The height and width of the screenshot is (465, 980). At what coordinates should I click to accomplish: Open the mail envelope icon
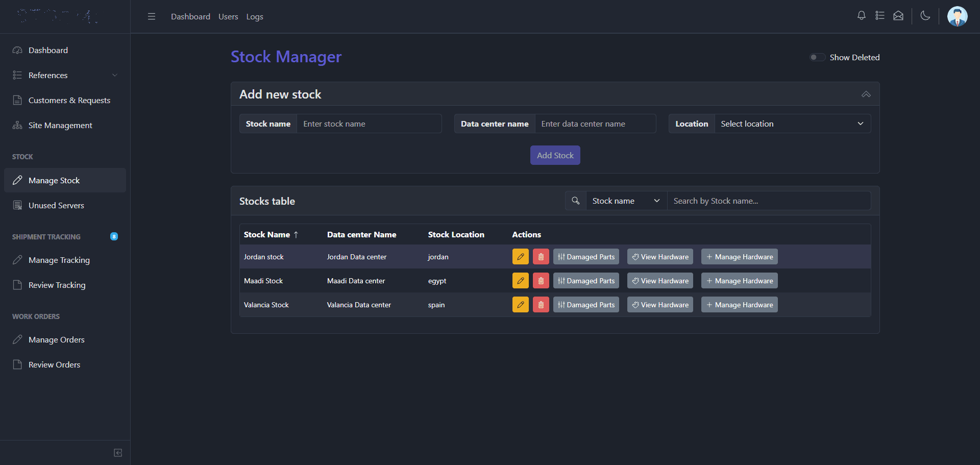pyautogui.click(x=898, y=16)
